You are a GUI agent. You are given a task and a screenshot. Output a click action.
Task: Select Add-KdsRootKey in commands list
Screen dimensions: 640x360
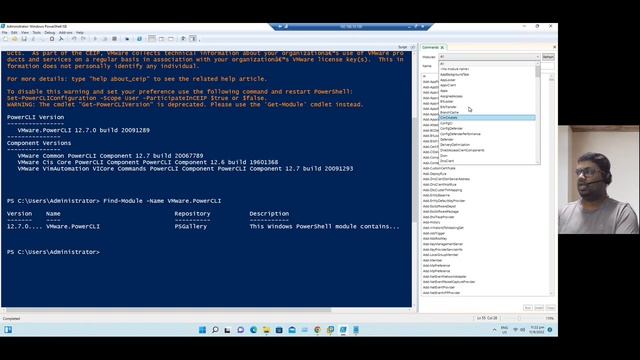[435, 238]
